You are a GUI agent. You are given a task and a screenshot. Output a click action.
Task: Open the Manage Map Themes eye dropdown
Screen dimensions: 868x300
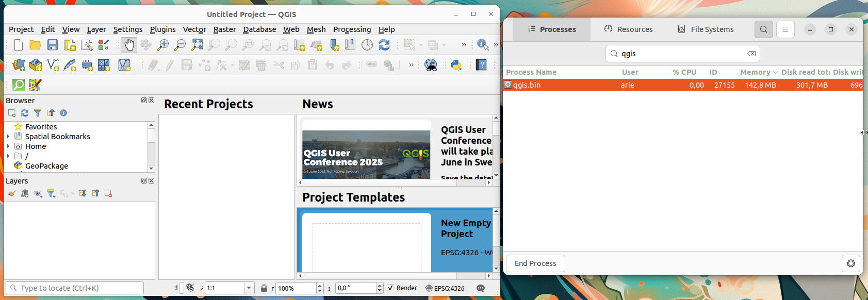[x=38, y=193]
